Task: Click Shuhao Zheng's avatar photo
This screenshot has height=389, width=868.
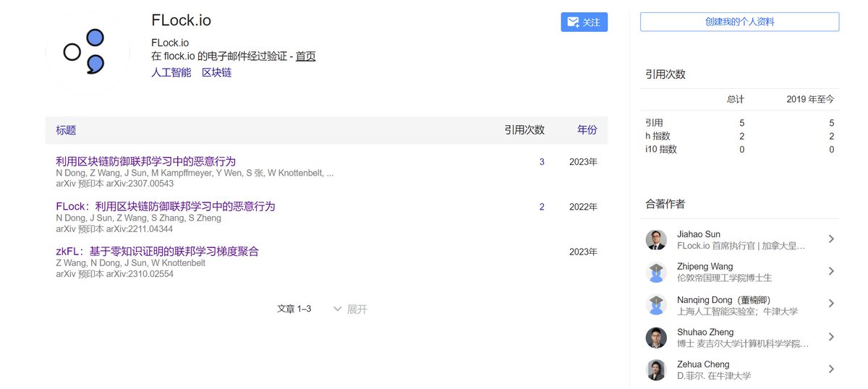Action: click(x=656, y=337)
